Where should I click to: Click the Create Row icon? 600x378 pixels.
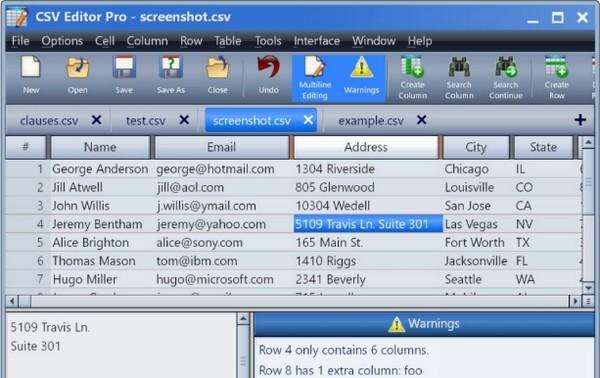[x=557, y=78]
